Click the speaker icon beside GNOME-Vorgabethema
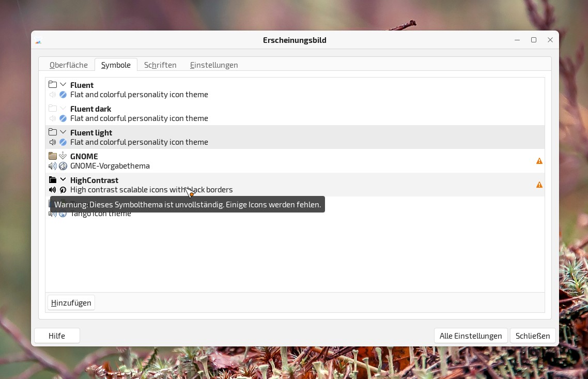Screen dimensions: 588x379 point(53,166)
